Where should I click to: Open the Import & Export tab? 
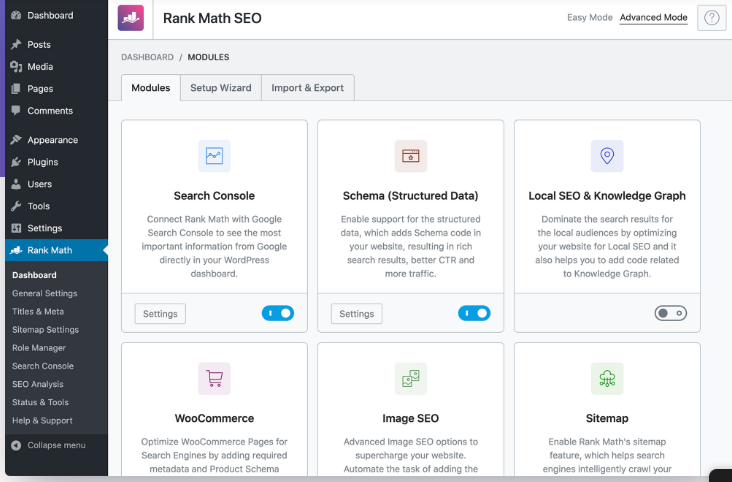pos(308,88)
